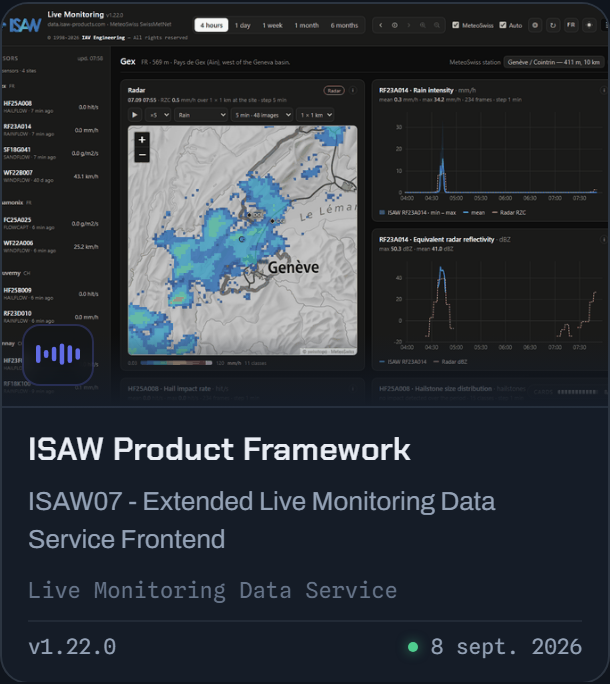Image resolution: width=610 pixels, height=684 pixels.
Task: Select sensor HF25A008 in sidebar
Action: 51,107
